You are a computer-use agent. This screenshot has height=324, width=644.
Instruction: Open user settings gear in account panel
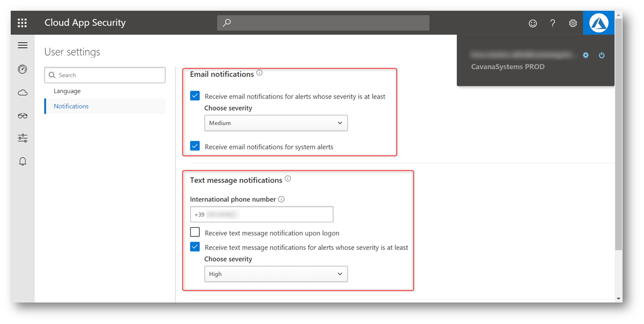point(586,55)
